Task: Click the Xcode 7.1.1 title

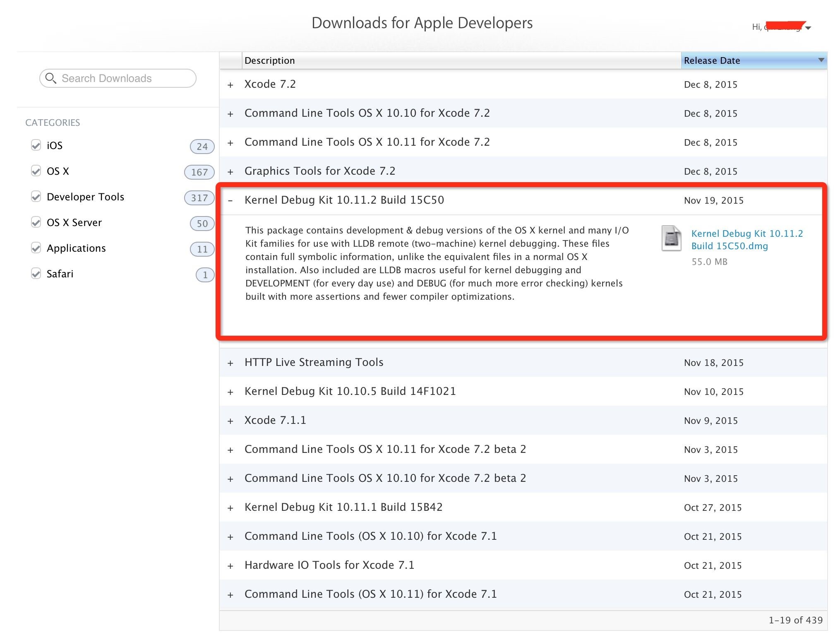Action: click(275, 420)
